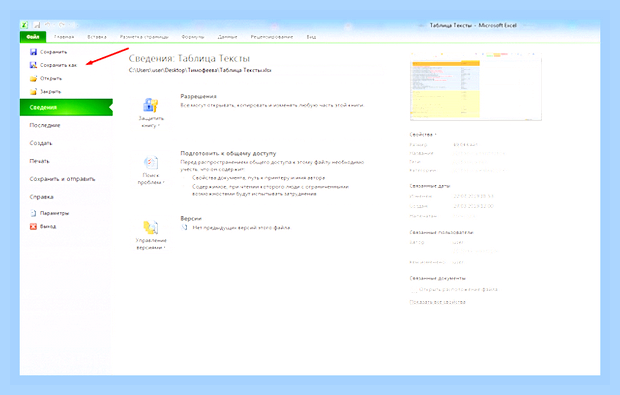This screenshot has height=395, width=620.
Task: Open the Последние menu item
Action: point(45,125)
